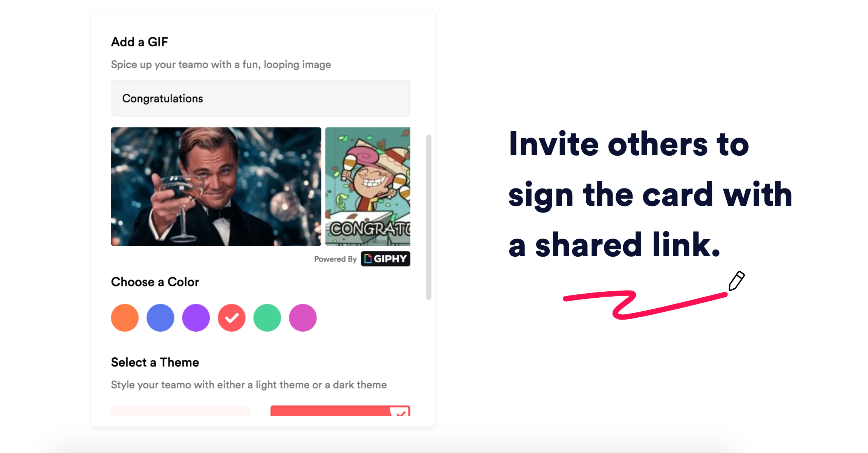Click the pink squiggle underline graphic
Viewport: 868px width, 453px height.
point(645,305)
